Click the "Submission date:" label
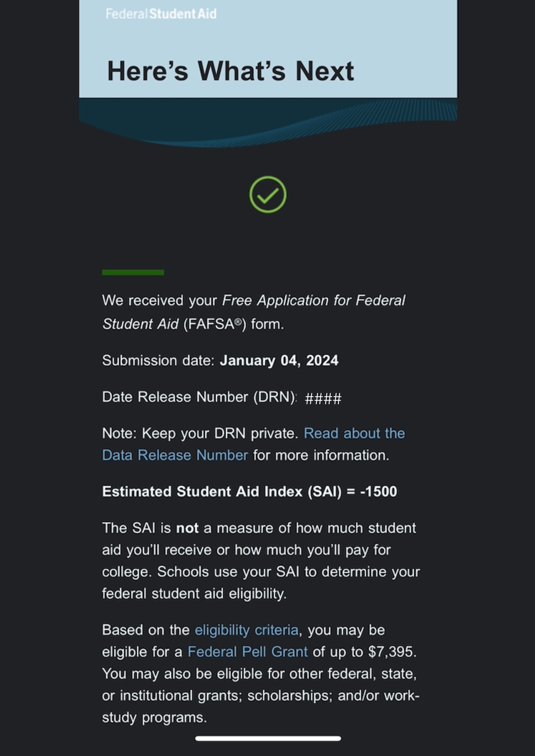Screen dimensions: 535x756 [x=158, y=360]
